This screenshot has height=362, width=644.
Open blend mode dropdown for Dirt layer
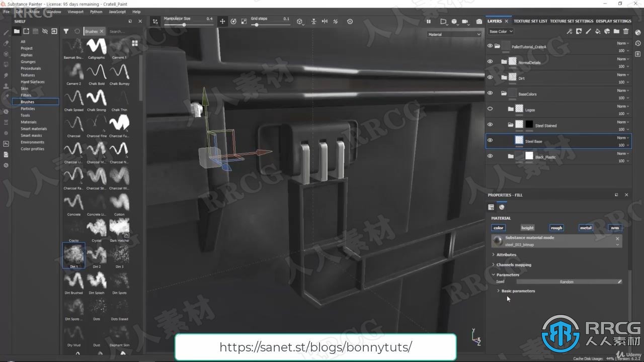[623, 75]
